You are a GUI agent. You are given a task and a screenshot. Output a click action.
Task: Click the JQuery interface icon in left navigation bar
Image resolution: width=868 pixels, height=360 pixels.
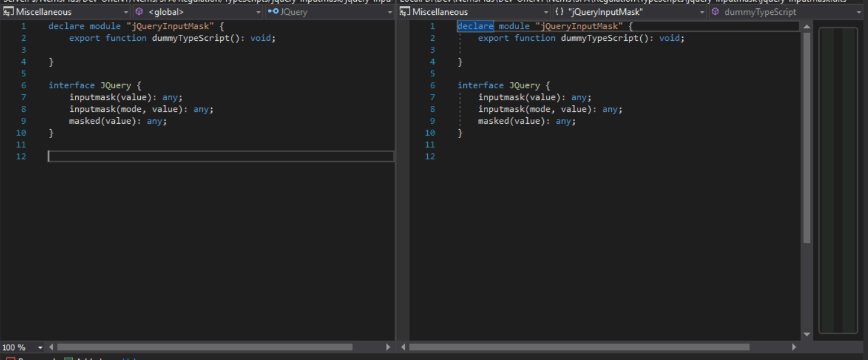[273, 12]
